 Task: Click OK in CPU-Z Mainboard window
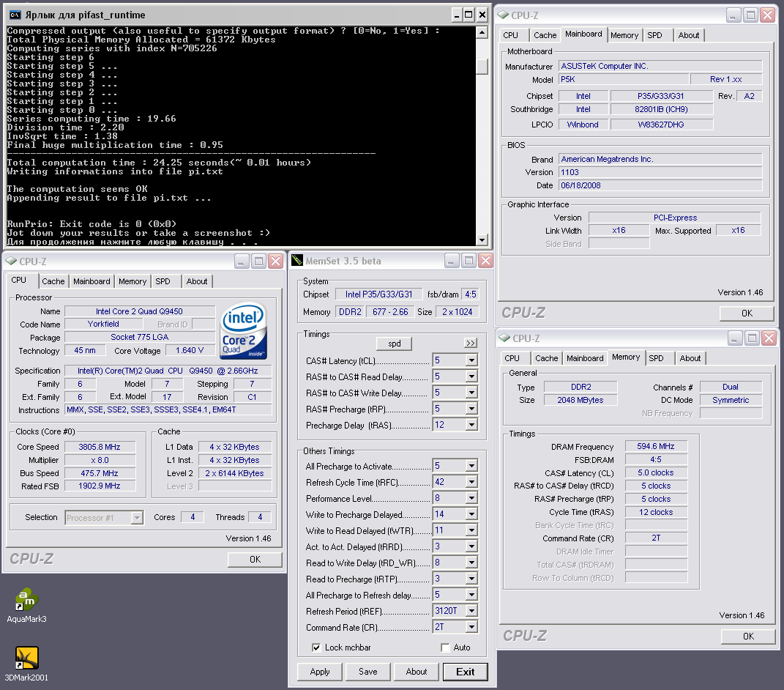[747, 314]
